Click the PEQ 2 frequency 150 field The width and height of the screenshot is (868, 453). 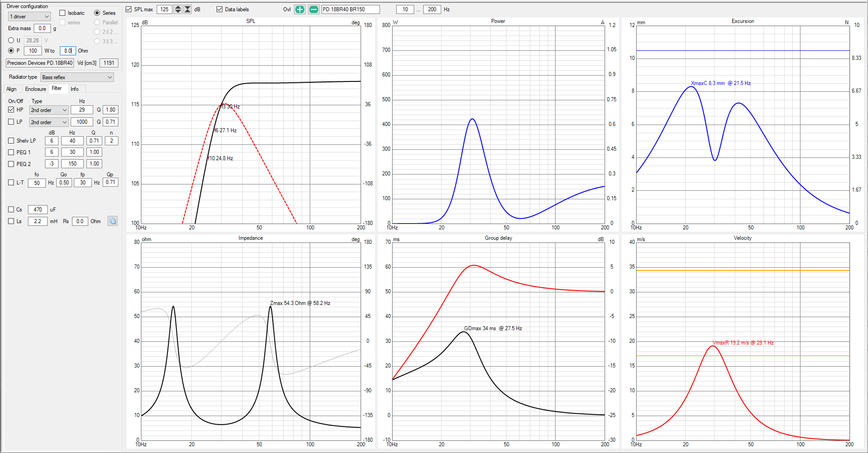[72, 164]
